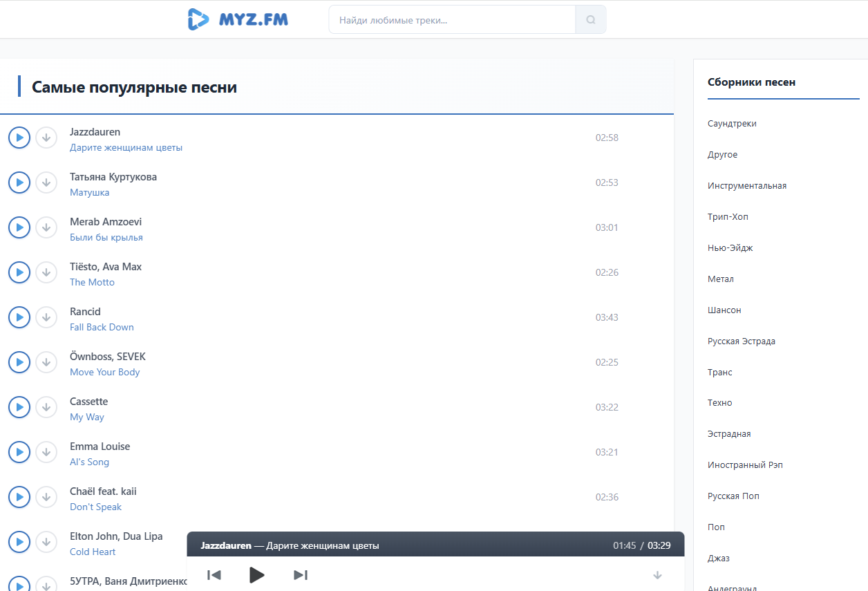This screenshot has height=591, width=868.
Task: Open Техно collection
Action: tap(719, 403)
